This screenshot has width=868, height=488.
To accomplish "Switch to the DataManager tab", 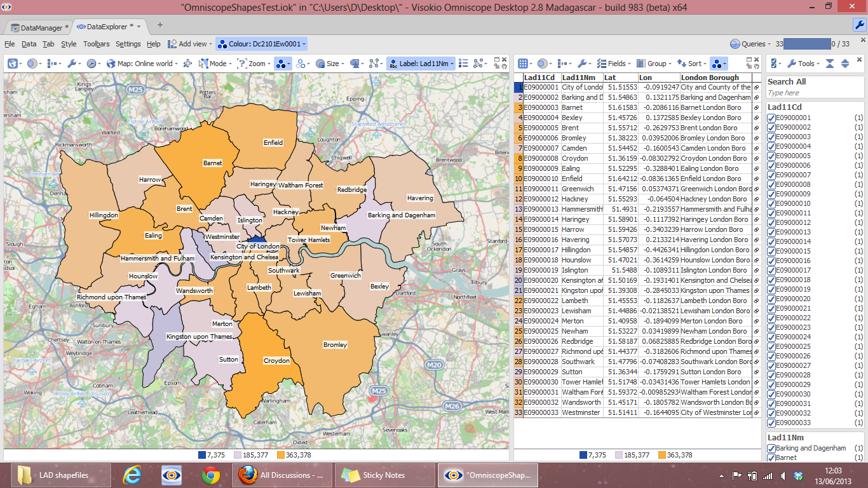I will point(41,27).
